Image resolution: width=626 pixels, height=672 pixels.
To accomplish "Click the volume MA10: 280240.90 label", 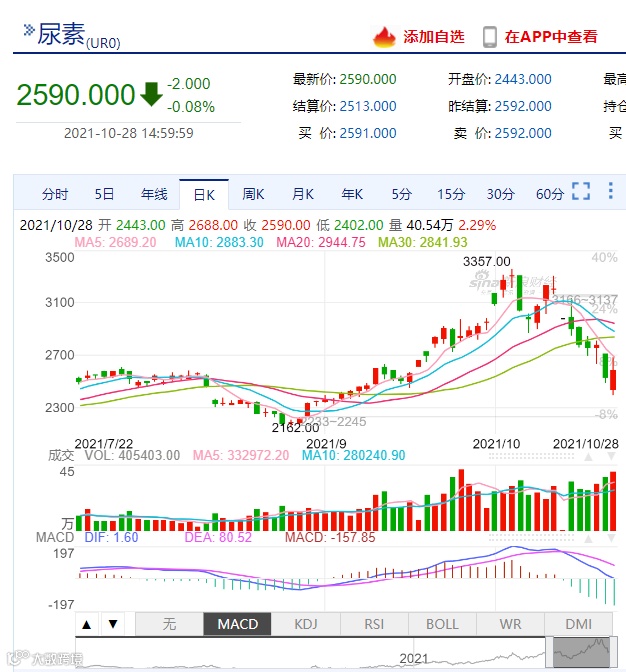I will tap(353, 455).
